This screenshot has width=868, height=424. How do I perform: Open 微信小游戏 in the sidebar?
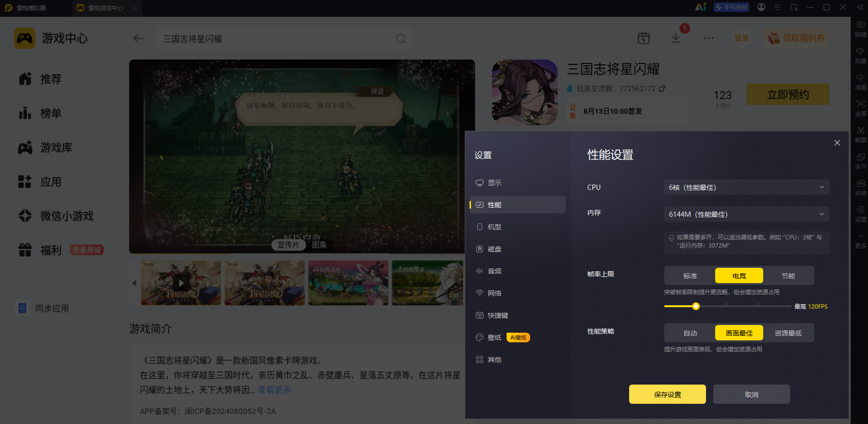56,216
